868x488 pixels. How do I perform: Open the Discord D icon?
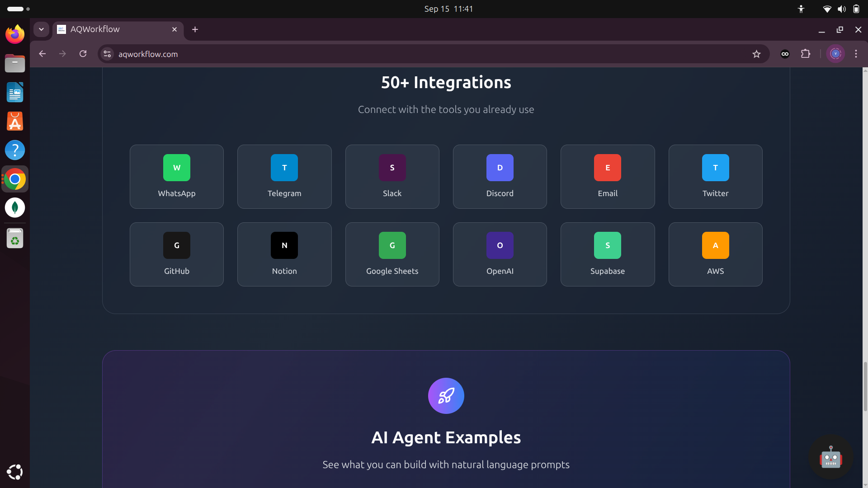pos(500,168)
